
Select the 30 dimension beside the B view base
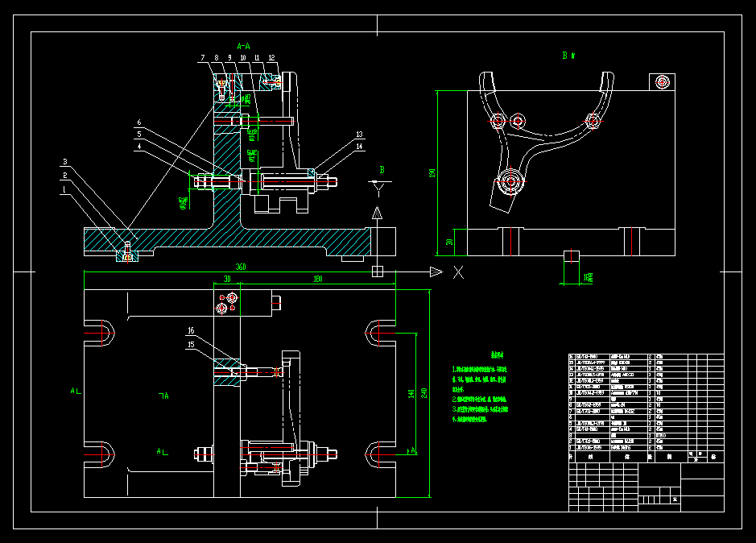click(x=449, y=242)
